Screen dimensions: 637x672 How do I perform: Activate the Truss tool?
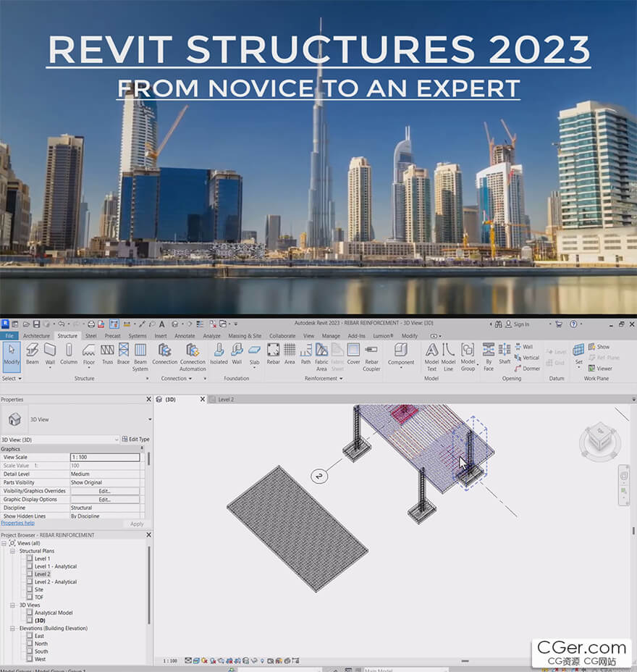(107, 353)
